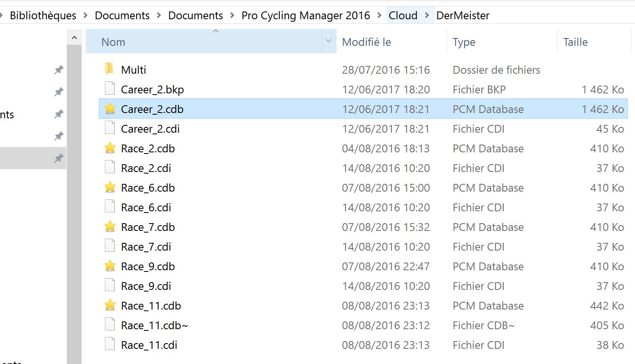The image size is (635, 364).
Task: Select the Race_11.cdb~ file name
Action: click(x=154, y=325)
